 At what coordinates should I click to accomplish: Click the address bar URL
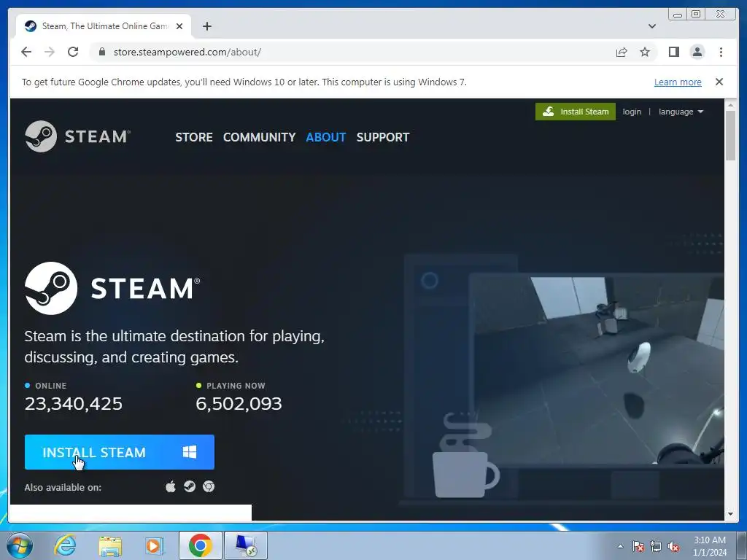point(187,52)
